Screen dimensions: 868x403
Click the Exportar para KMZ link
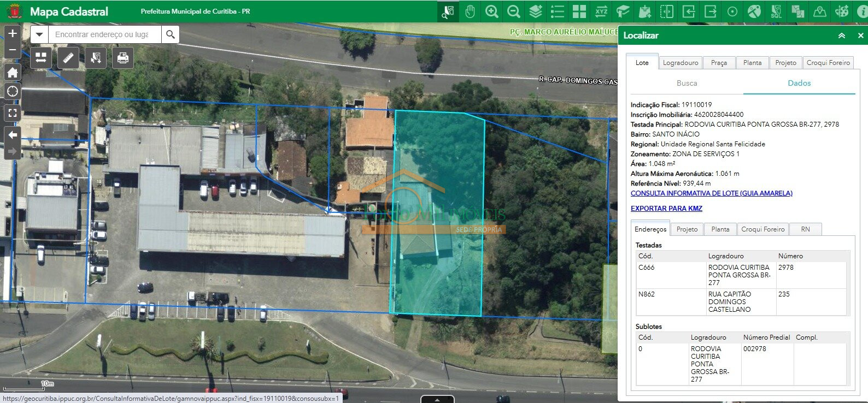(x=666, y=209)
